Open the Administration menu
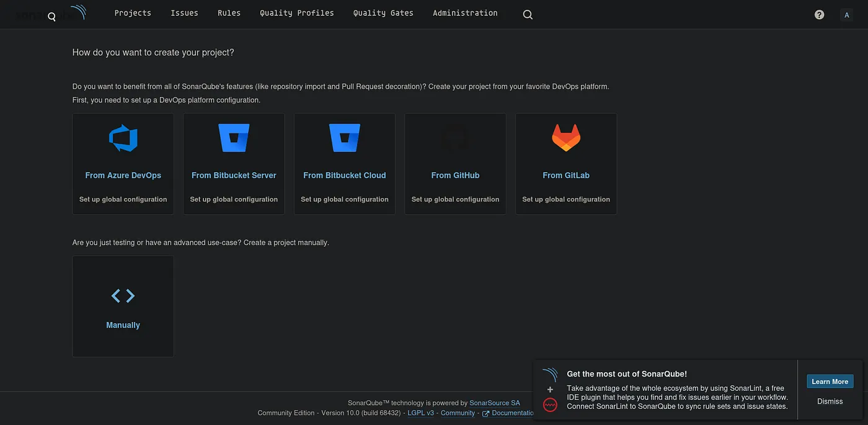 [465, 13]
